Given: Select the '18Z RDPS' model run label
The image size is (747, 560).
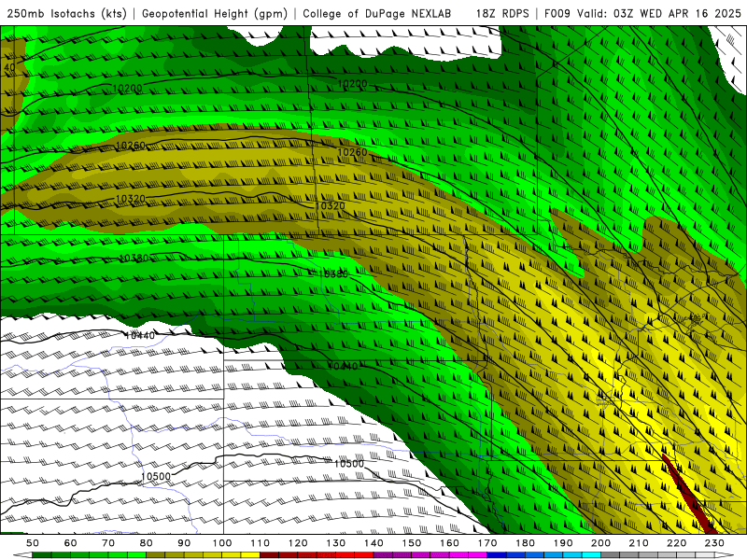Looking at the screenshot, I should click(x=502, y=13).
